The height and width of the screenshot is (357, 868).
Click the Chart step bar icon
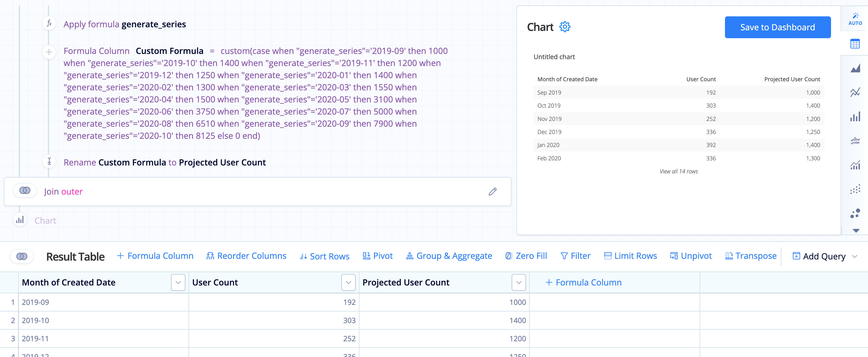click(20, 220)
